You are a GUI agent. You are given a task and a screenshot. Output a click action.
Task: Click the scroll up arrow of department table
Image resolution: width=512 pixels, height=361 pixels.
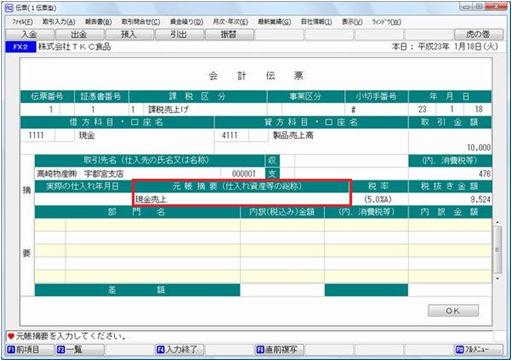(x=497, y=222)
